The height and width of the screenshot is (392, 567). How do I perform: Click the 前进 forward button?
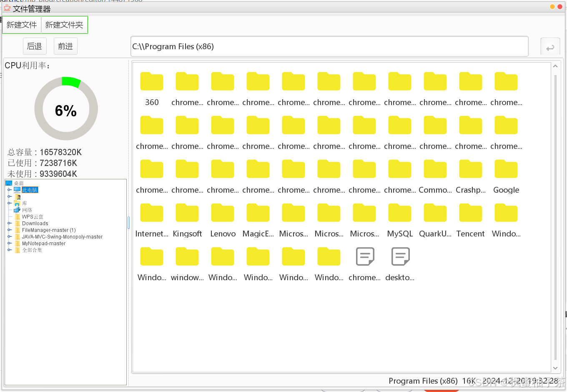65,46
